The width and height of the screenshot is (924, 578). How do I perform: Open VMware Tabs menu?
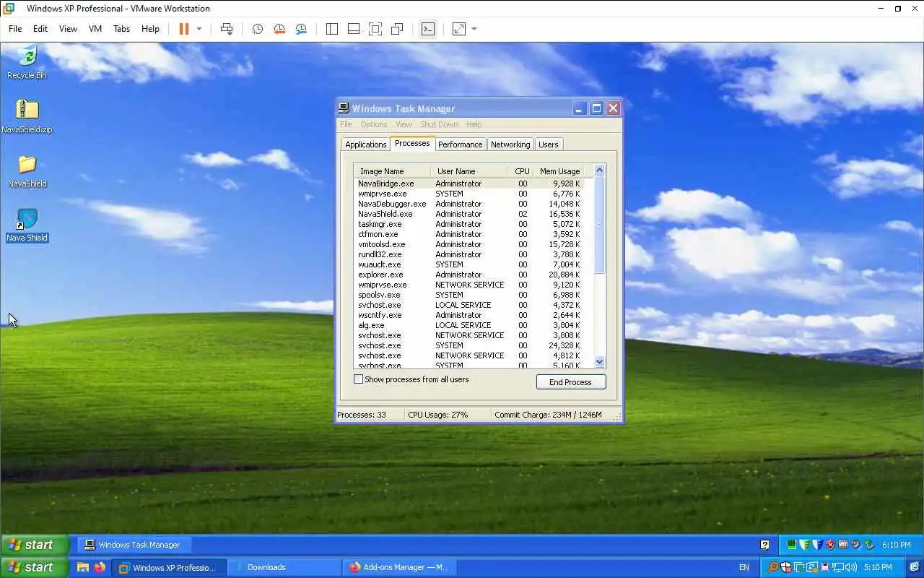(121, 29)
